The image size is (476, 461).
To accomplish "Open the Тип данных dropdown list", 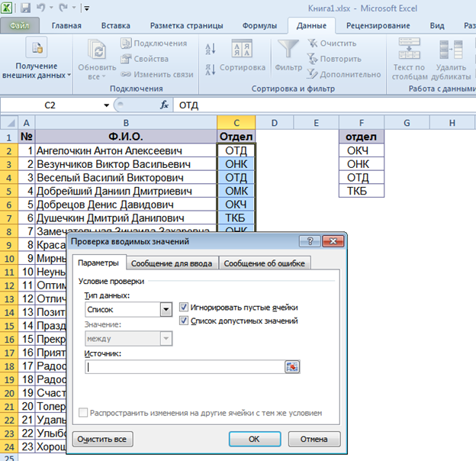I will pos(165,309).
